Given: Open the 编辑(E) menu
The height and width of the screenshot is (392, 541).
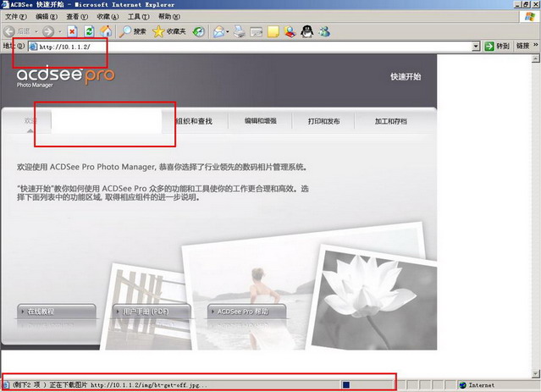Looking at the screenshot, I should (47, 17).
